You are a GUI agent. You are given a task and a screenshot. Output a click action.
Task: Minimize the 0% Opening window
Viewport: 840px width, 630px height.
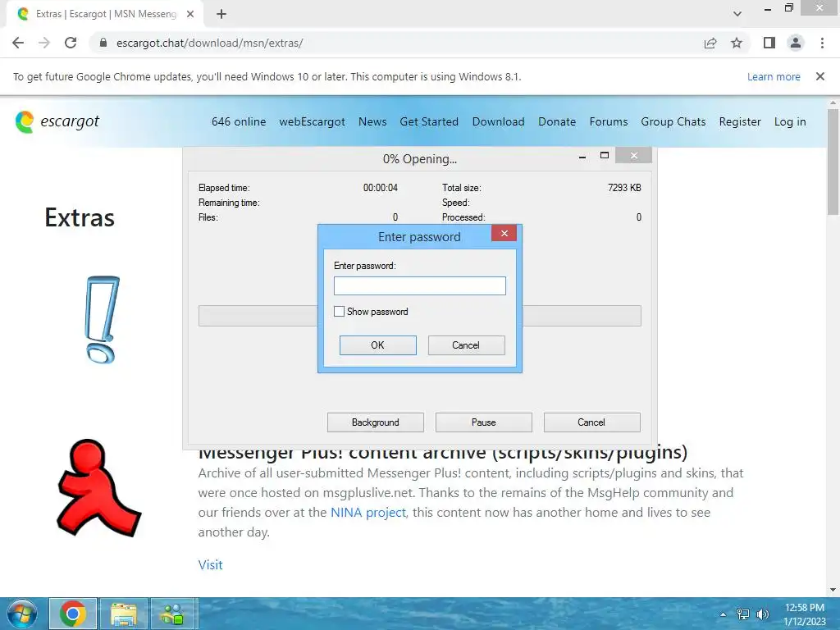point(582,157)
